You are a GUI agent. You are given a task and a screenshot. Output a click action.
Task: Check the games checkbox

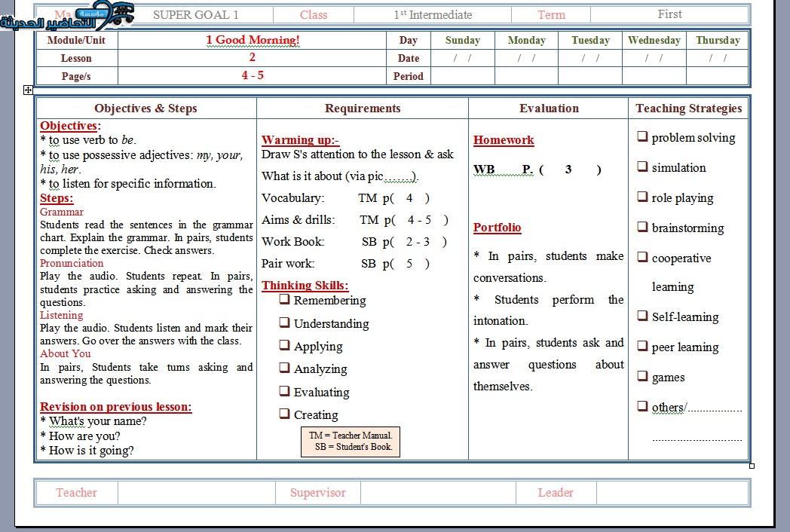tap(642, 376)
